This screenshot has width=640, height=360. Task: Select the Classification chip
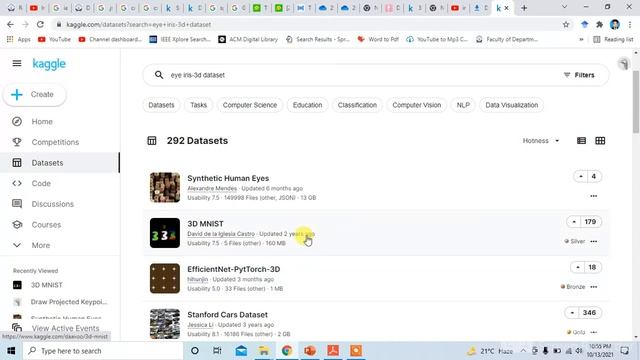(357, 105)
